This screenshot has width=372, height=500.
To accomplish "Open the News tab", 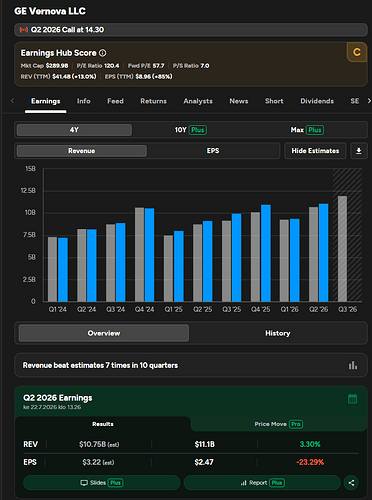I will pyautogui.click(x=239, y=101).
